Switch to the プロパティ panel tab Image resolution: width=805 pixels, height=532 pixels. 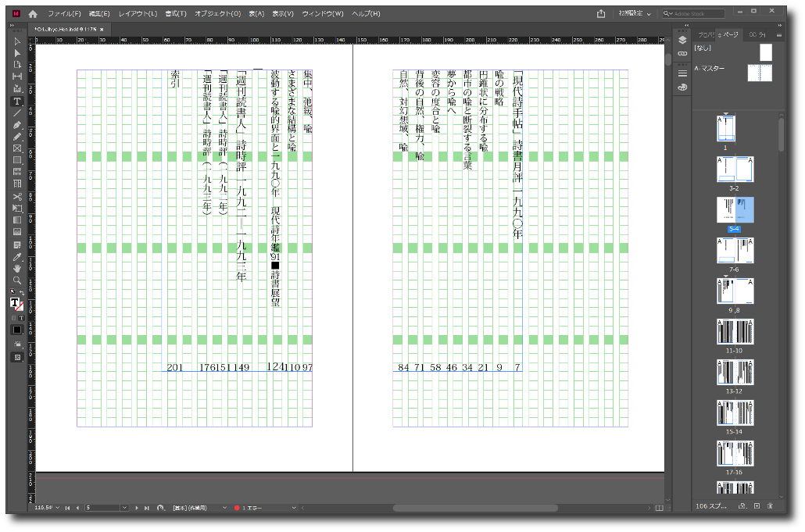click(x=704, y=34)
